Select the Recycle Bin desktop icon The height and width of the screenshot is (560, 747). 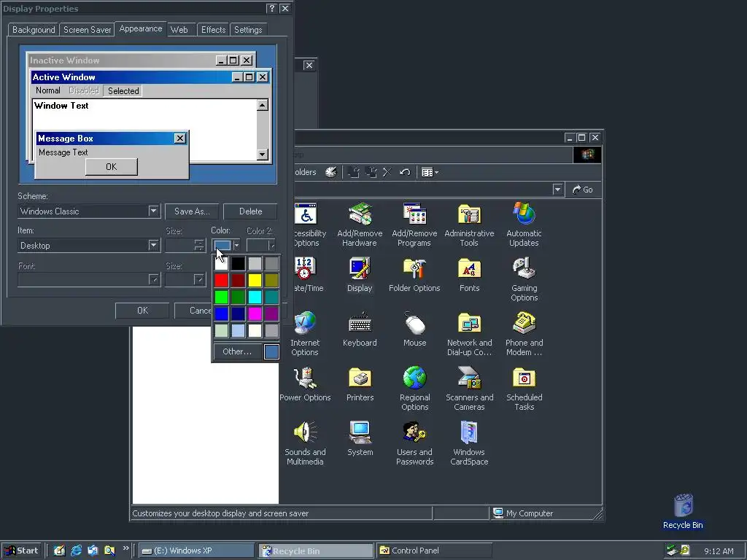pos(683,512)
